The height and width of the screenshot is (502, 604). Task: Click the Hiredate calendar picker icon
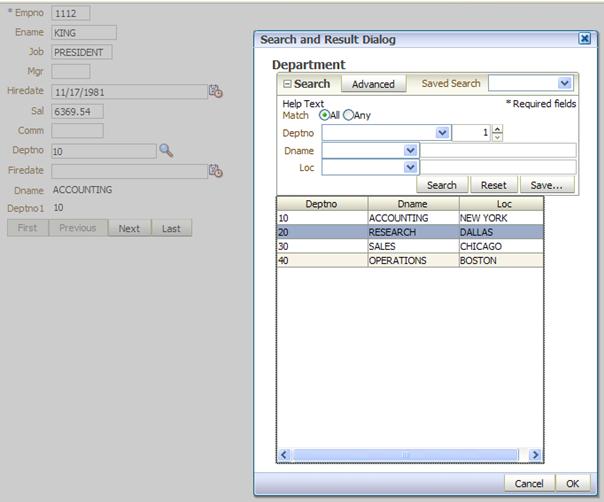point(215,91)
